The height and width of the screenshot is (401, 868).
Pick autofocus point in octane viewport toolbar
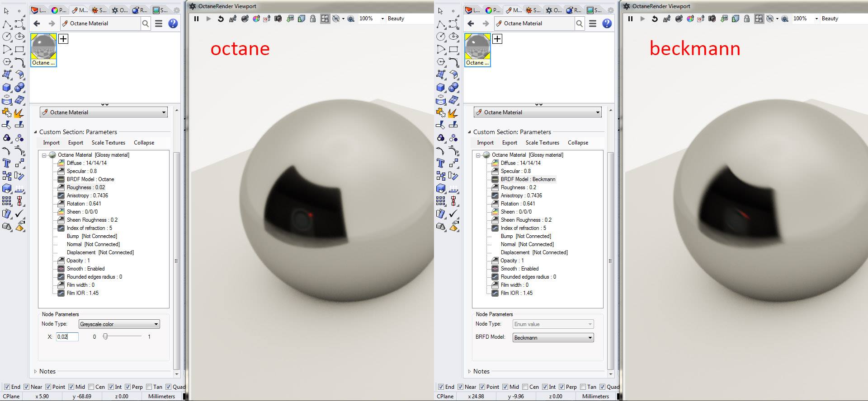pos(233,19)
